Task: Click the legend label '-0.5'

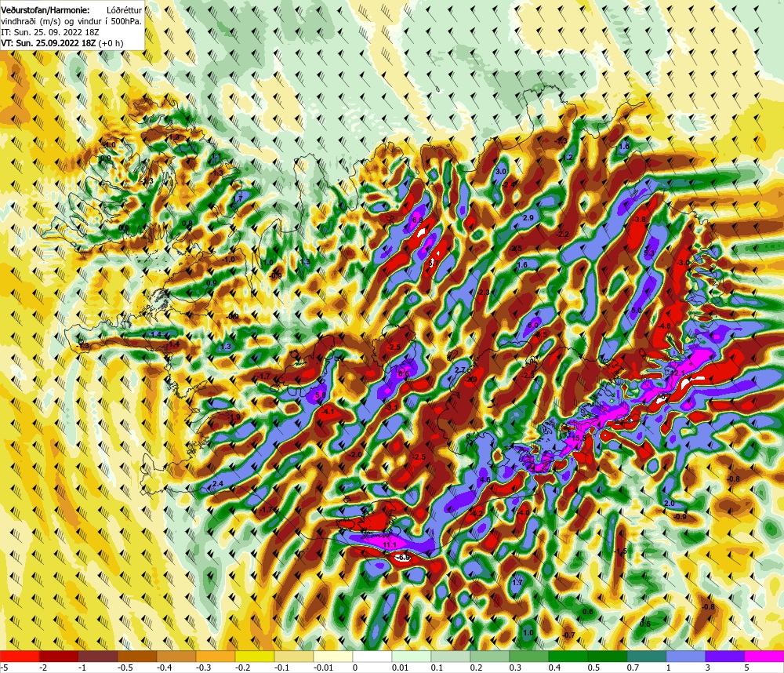Action: pyautogui.click(x=125, y=668)
